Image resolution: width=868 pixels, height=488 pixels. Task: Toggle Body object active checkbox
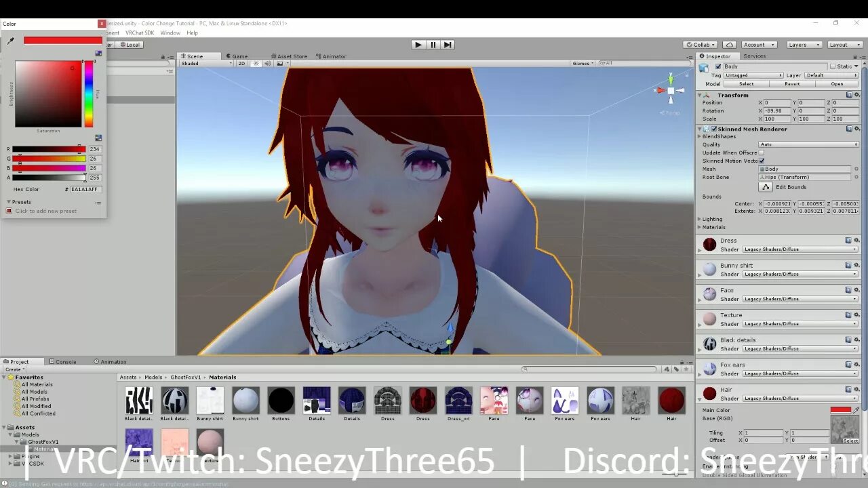tap(718, 66)
